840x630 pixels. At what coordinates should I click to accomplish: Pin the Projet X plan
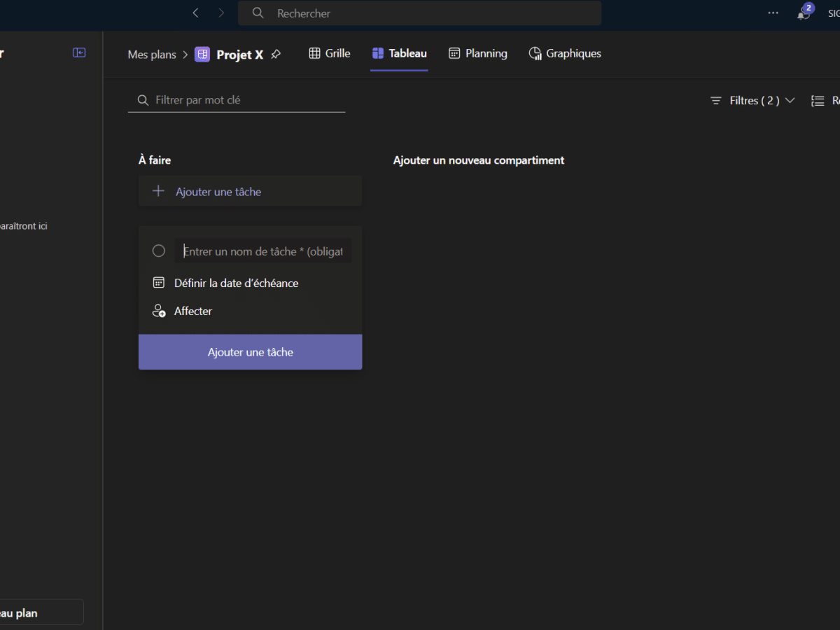(x=276, y=54)
